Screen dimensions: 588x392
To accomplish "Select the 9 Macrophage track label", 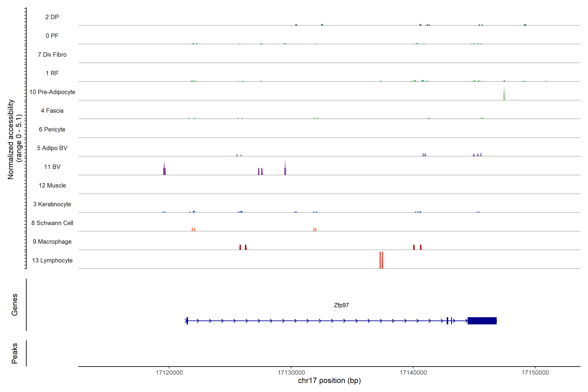I will pyautogui.click(x=52, y=242).
